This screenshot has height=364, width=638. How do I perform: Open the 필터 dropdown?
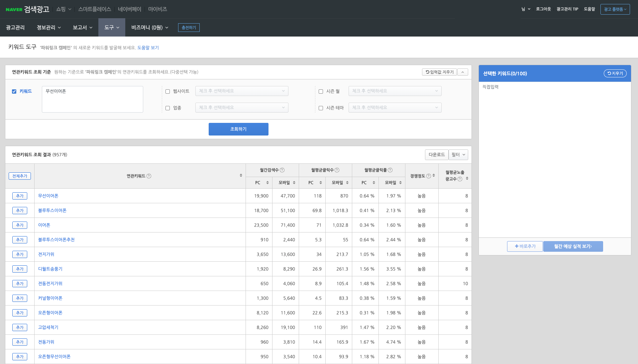[458, 155]
